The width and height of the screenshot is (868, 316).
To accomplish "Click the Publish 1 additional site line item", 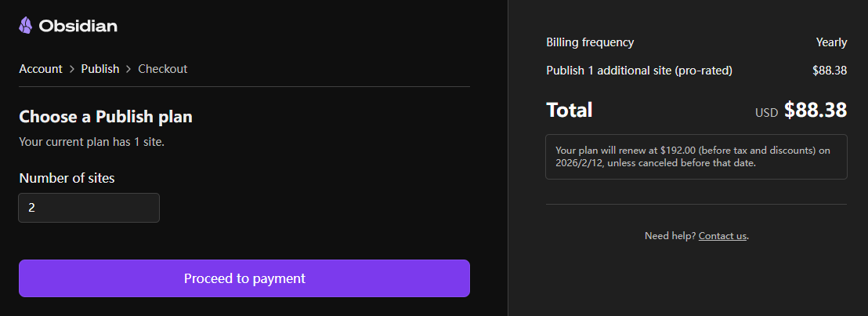I will pos(639,71).
